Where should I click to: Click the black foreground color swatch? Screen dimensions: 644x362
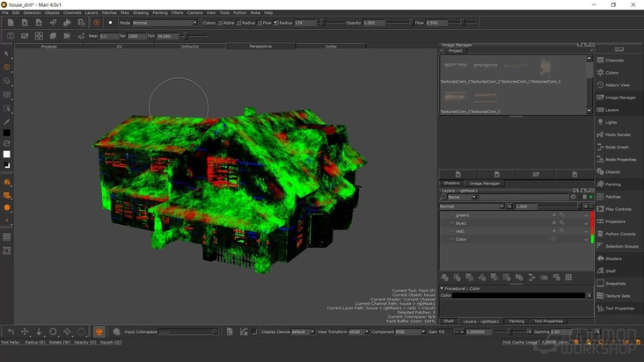(6, 133)
